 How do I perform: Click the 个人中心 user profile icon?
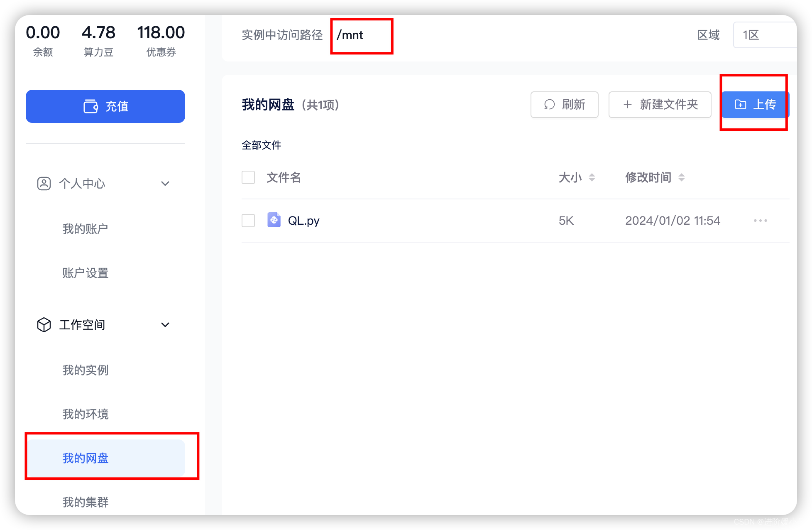pyautogui.click(x=44, y=184)
